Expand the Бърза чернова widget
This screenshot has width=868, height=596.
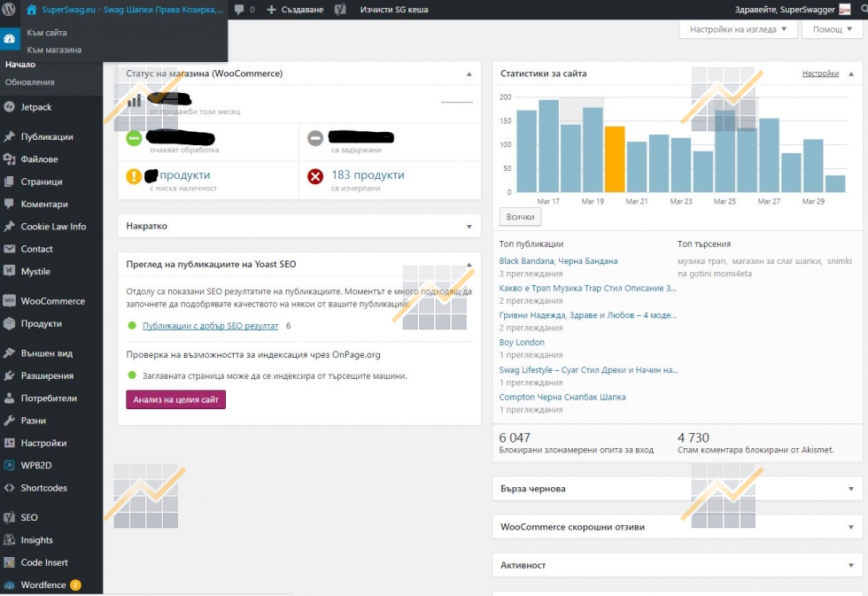coord(851,489)
